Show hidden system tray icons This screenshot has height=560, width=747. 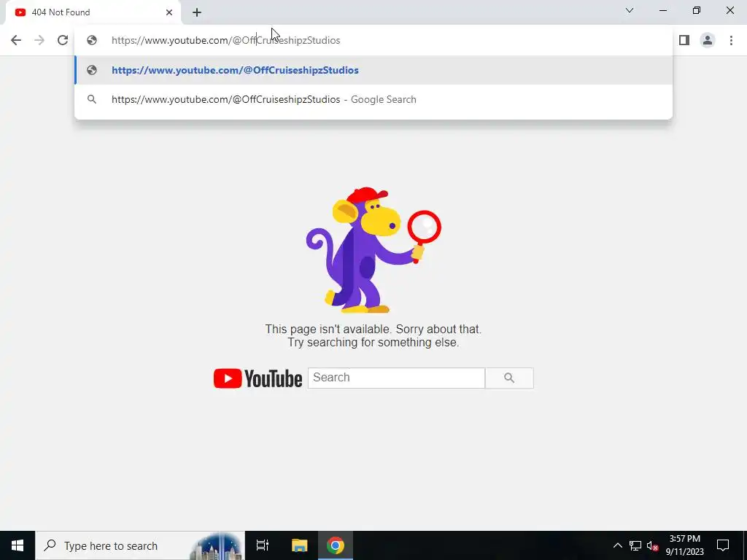[617, 545]
